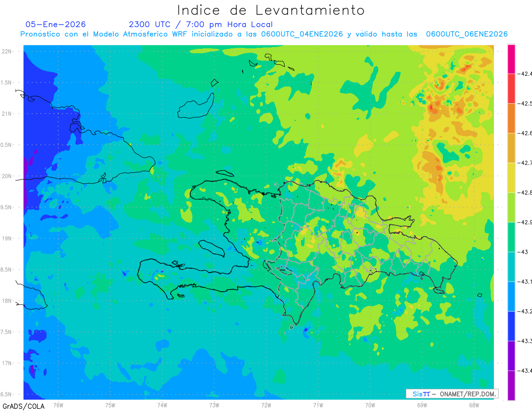Select the lime swatch between -42.8 and -42.9

click(x=511, y=207)
